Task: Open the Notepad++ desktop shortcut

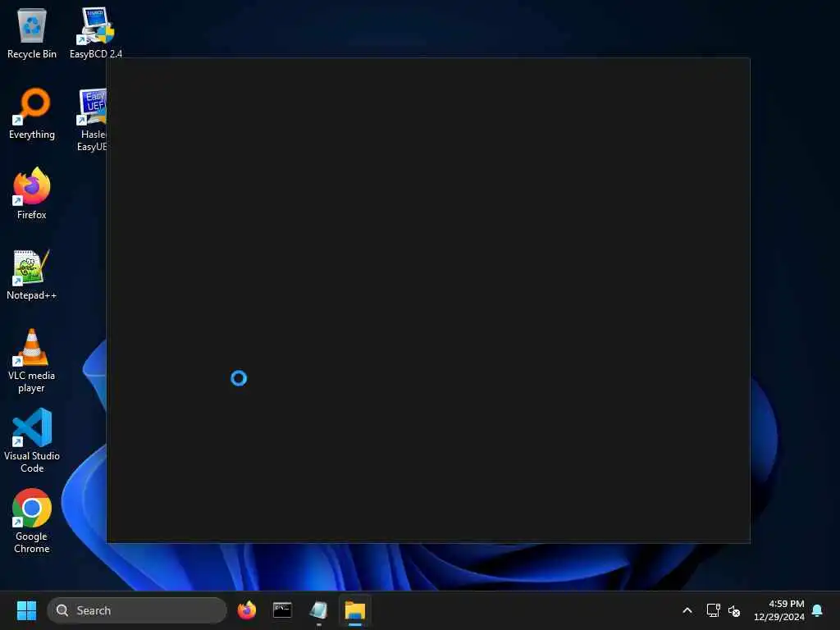Action: 32,274
